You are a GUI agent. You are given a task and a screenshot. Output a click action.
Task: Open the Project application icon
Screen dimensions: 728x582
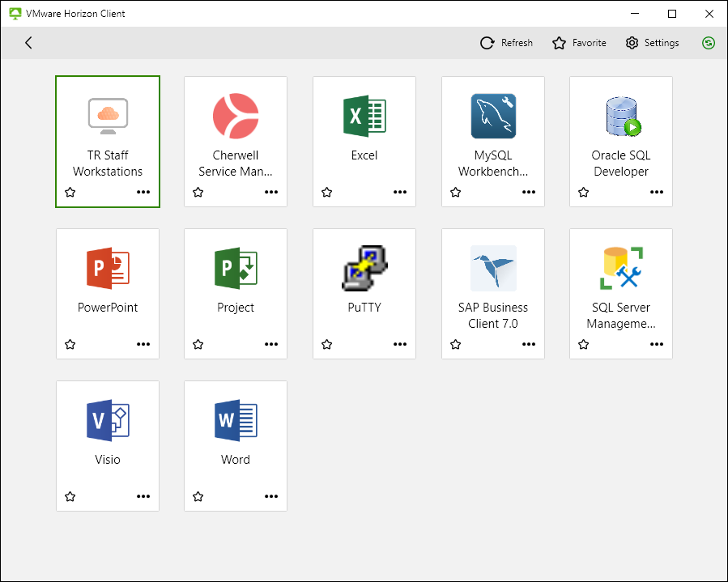click(236, 268)
